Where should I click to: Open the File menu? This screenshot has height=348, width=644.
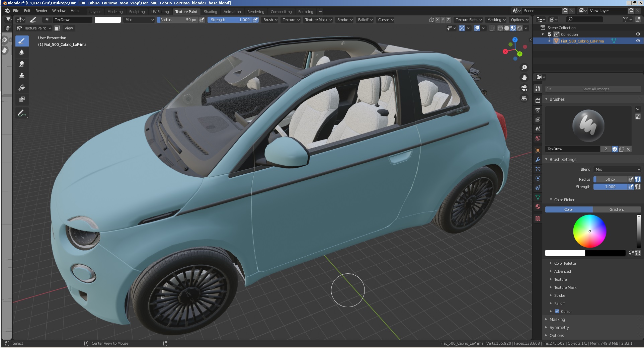[x=16, y=11]
